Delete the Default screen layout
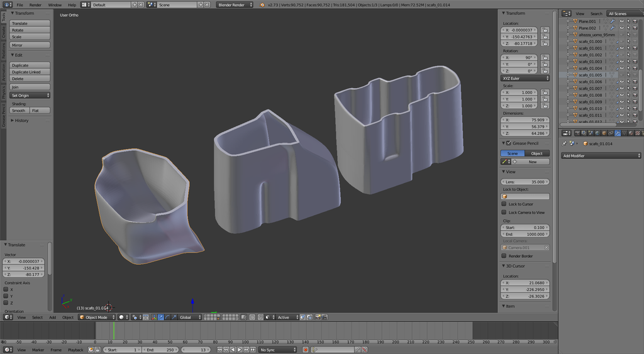 click(x=141, y=5)
